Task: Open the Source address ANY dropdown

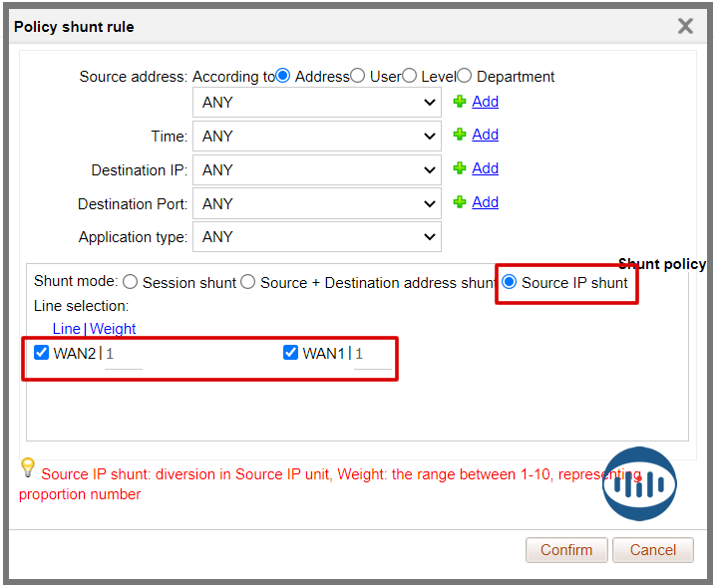Action: (317, 102)
